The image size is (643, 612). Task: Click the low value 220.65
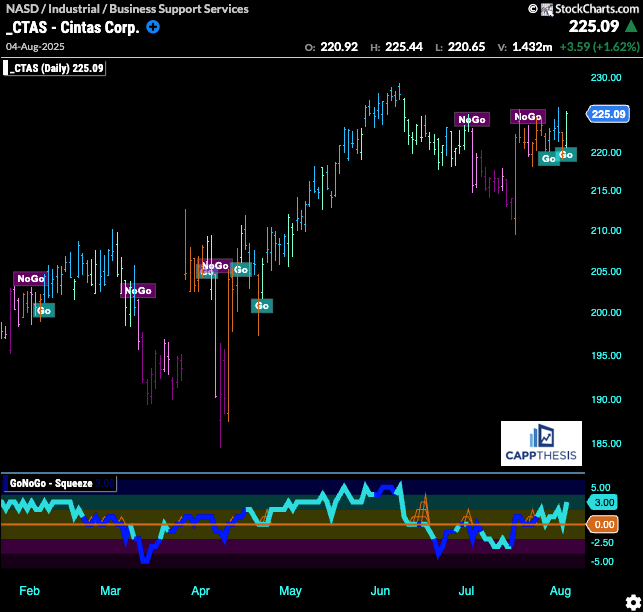pyautogui.click(x=466, y=47)
